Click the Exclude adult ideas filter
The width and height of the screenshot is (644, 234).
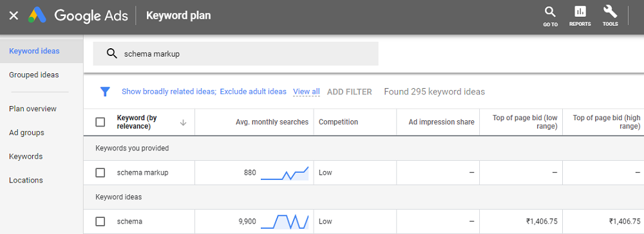(253, 91)
